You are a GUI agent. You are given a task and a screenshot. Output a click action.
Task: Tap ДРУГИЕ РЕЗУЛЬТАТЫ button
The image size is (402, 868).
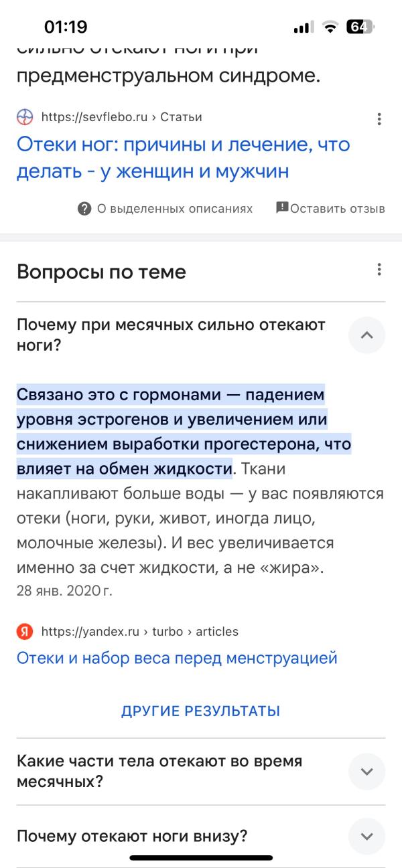click(x=200, y=711)
